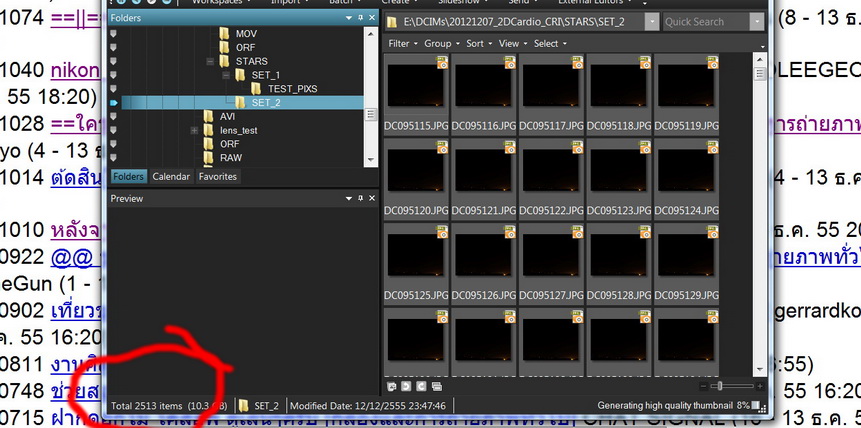Image resolution: width=861 pixels, height=428 pixels.
Task: Toggle Easy-Select marker for the AVI folder
Action: pyautogui.click(x=114, y=116)
